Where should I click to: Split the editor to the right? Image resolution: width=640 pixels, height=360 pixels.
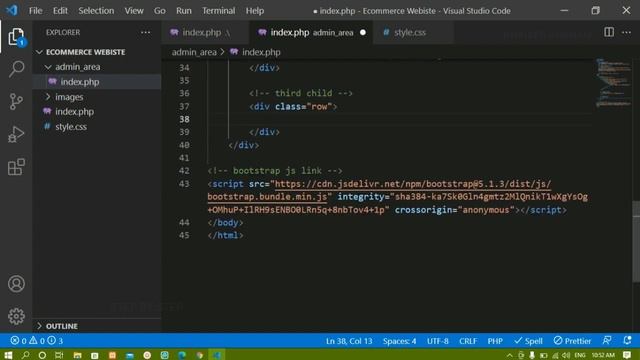(609, 32)
